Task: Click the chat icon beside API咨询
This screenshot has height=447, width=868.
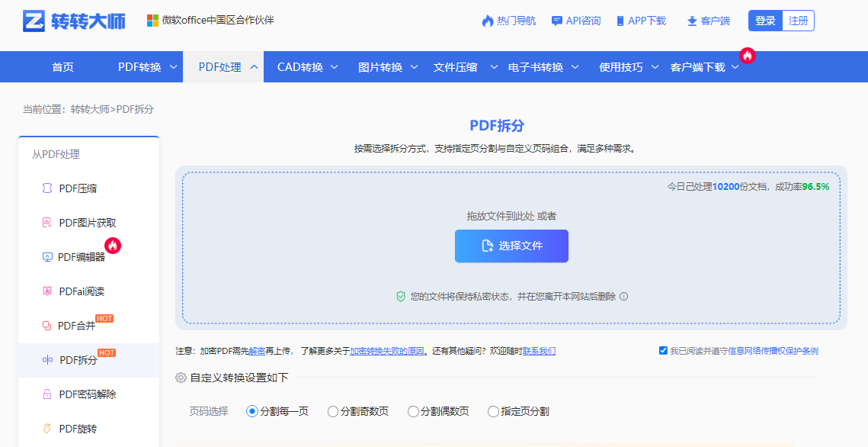Action: [557, 21]
